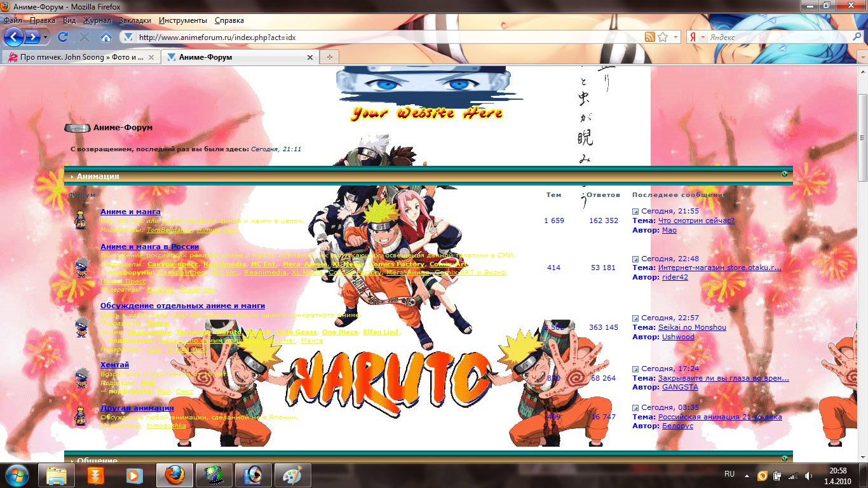The image size is (868, 488).
Task: Open the orange download manager taskbar icon
Action: [x=95, y=475]
